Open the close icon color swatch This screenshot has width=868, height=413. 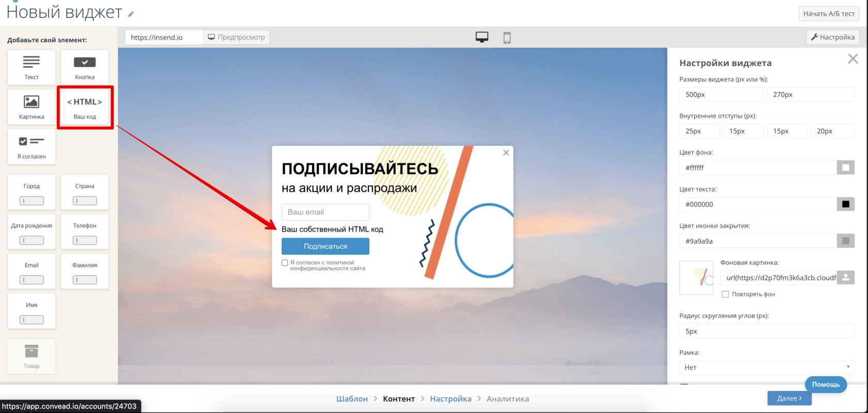[846, 241]
